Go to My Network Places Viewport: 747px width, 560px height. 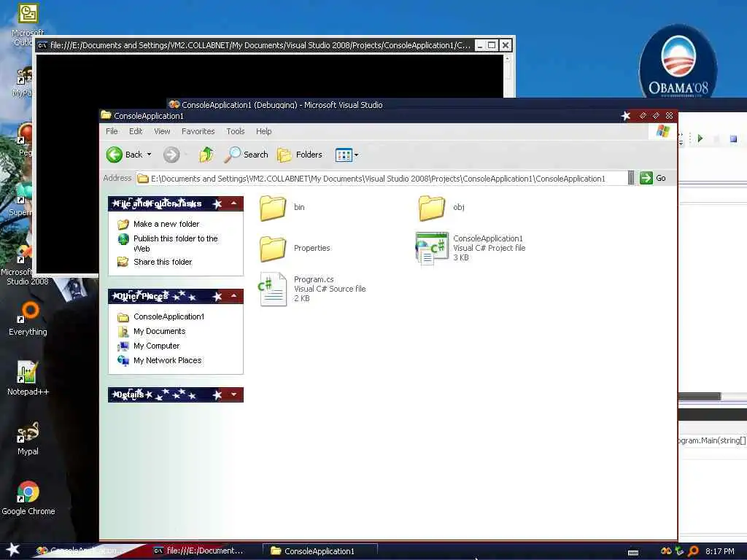tap(167, 360)
